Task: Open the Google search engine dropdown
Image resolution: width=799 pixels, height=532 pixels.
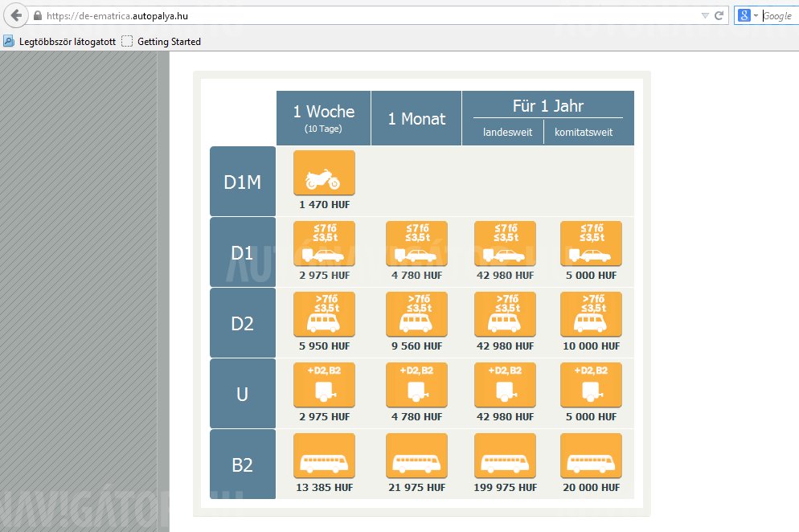Action: 748,15
